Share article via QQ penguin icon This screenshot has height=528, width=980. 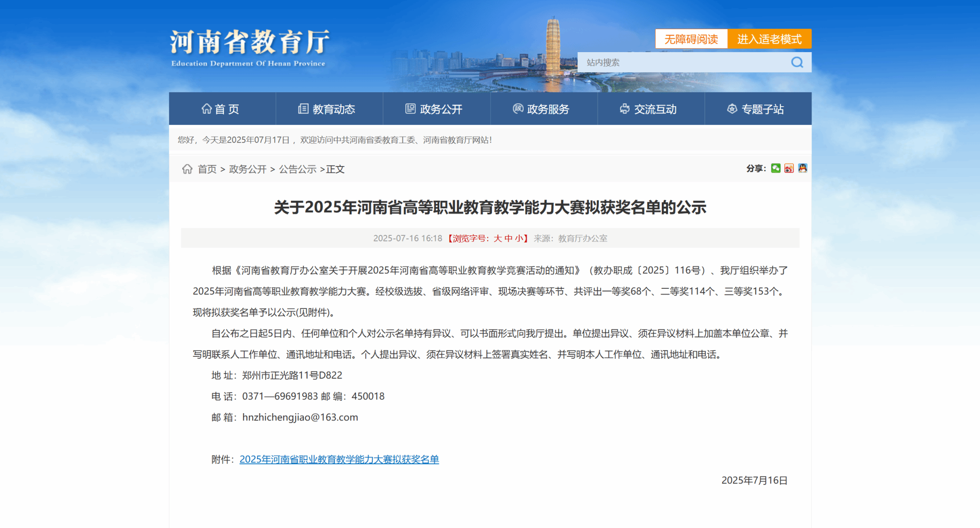point(802,168)
